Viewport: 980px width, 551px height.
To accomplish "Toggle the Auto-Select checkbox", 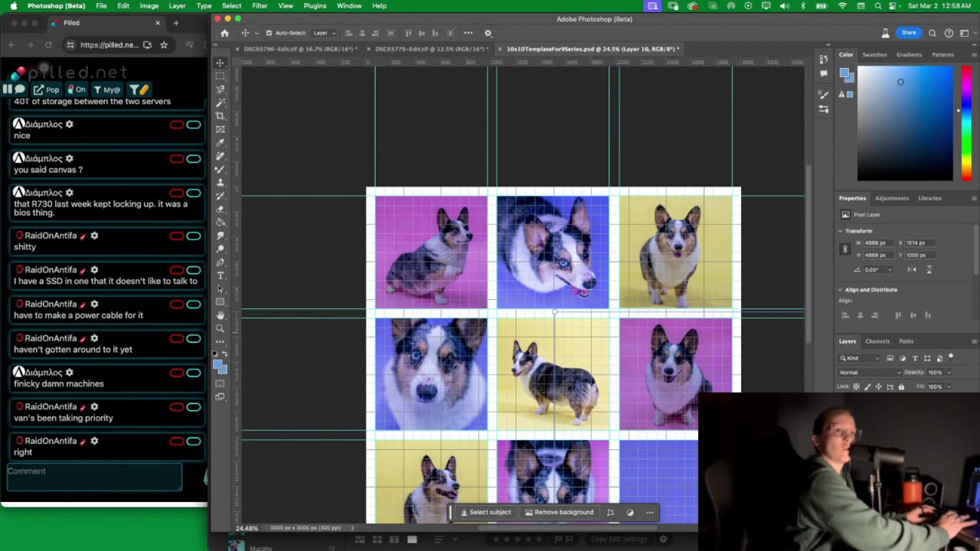I will [269, 33].
